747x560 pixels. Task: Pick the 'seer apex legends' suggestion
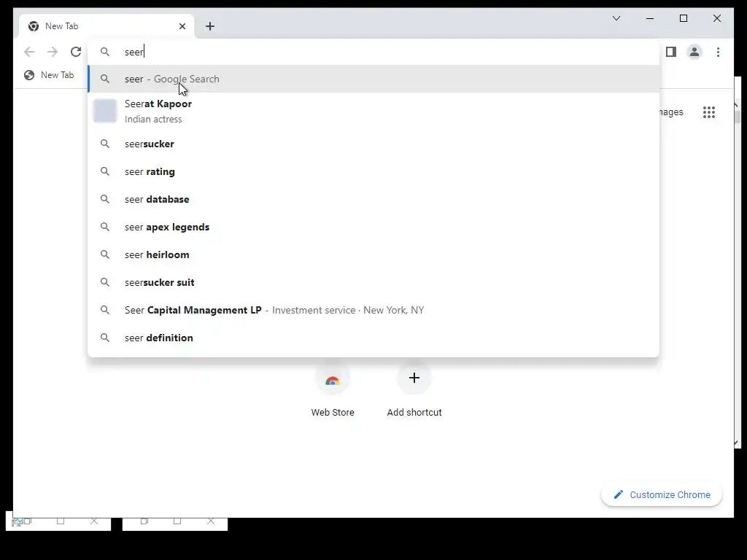pyautogui.click(x=373, y=227)
